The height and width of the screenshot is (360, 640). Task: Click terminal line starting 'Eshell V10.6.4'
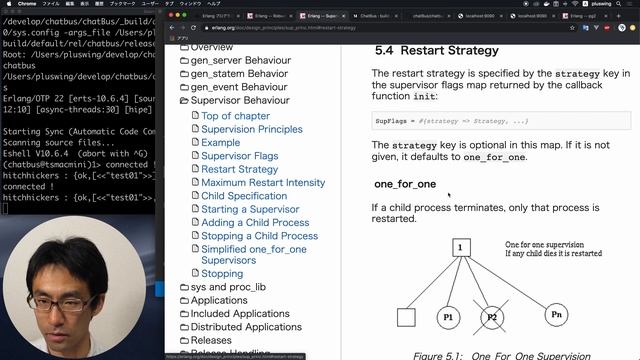tap(75, 154)
